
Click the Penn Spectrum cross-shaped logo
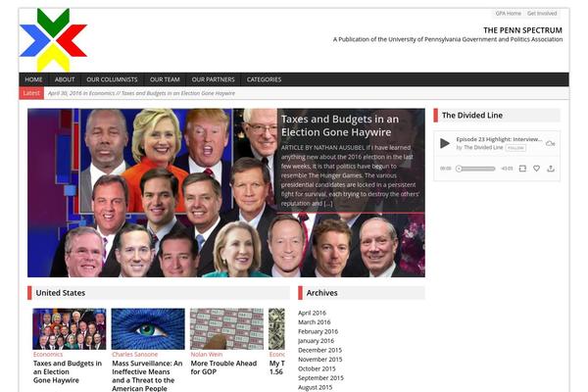(x=53, y=40)
